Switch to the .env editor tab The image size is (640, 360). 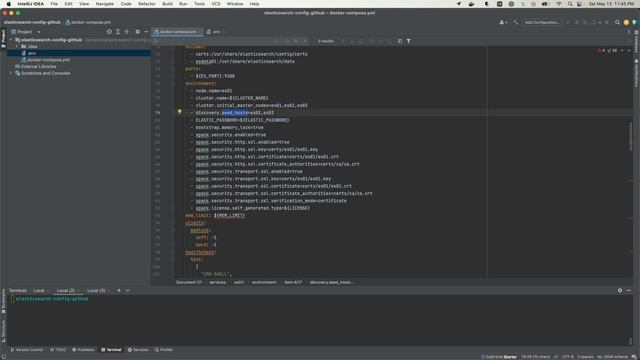click(216, 31)
